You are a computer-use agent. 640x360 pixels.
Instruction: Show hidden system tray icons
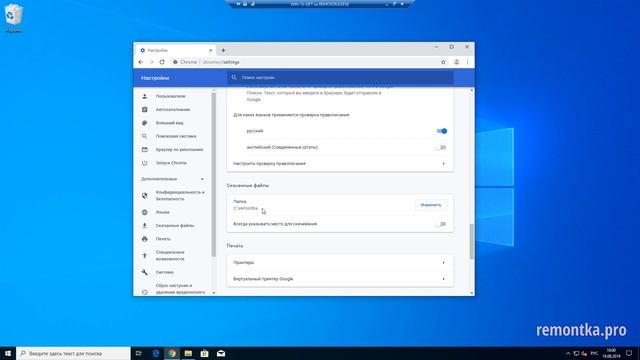[568, 353]
